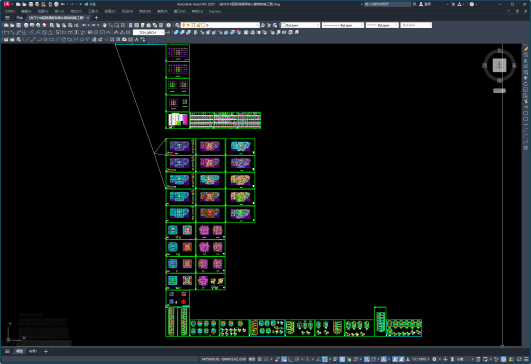Select the Line tool in Draw toolbar

point(26,39)
